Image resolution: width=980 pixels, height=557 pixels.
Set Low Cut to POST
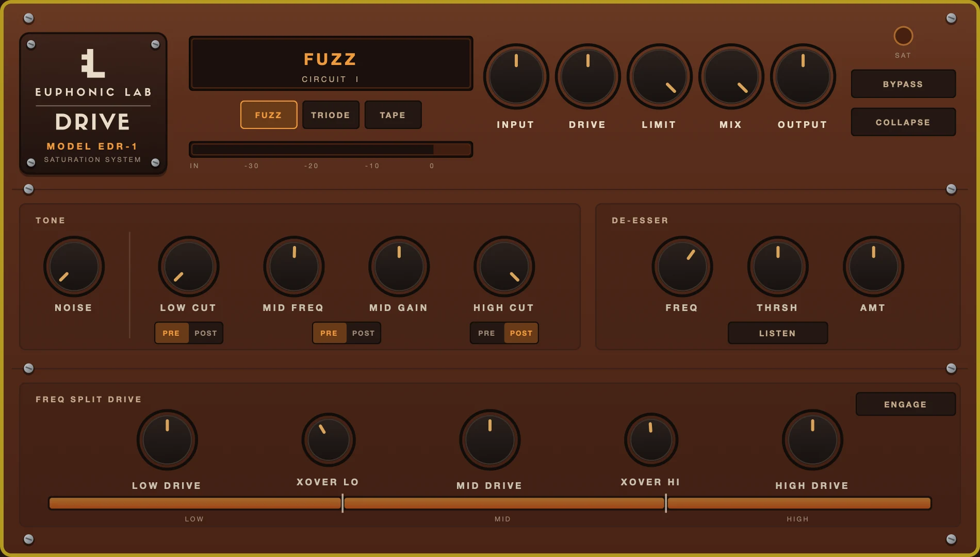click(x=206, y=333)
